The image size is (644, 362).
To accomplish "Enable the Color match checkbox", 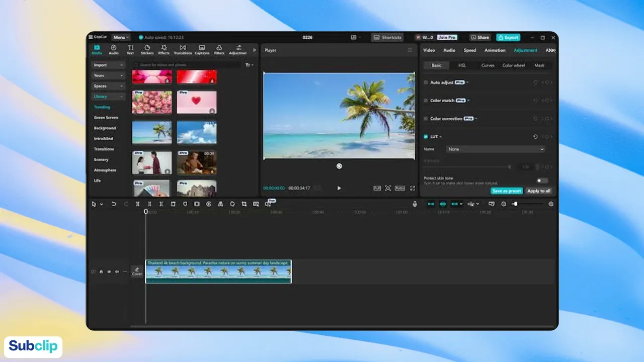I will click(426, 101).
